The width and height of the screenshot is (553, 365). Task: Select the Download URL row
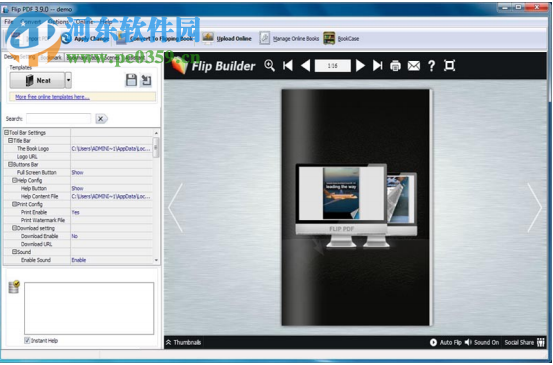pos(78,244)
